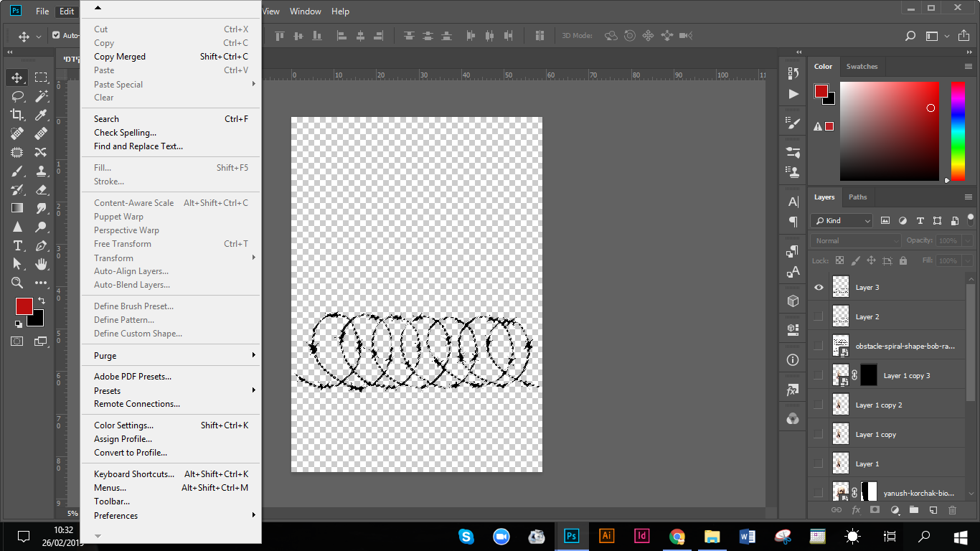Open the Character panel icon
This screenshot has height=551, width=980.
tap(793, 202)
